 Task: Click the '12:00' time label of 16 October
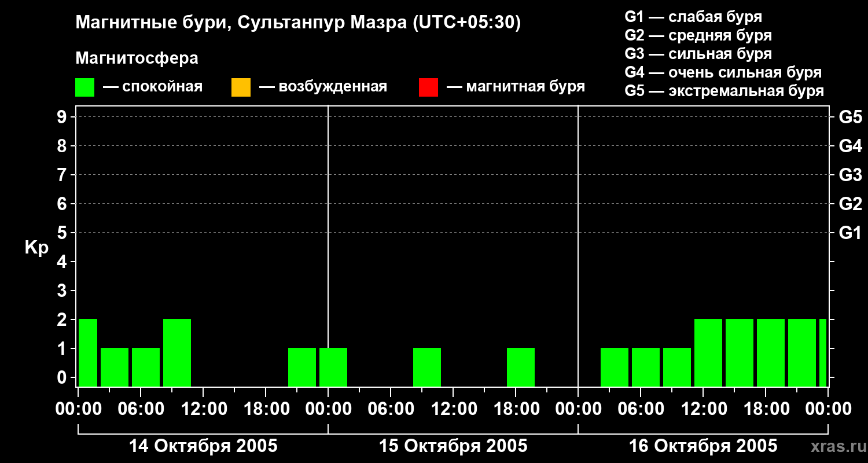pos(704,409)
